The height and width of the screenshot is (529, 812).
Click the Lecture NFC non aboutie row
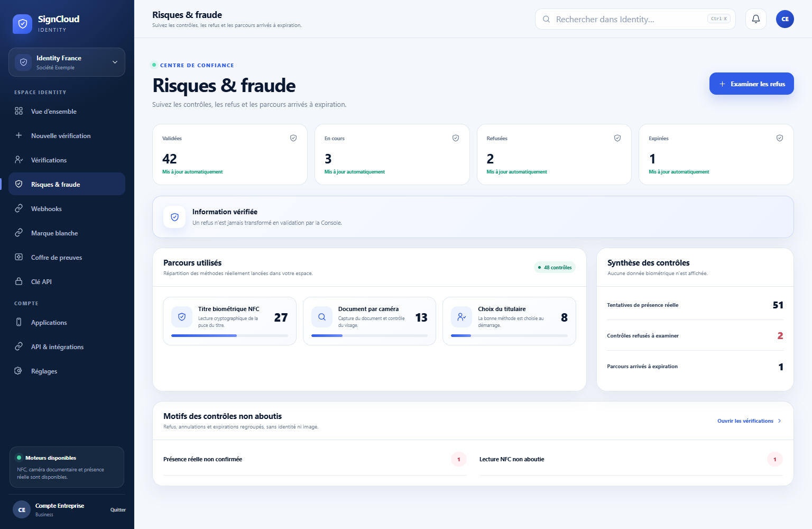click(x=631, y=459)
